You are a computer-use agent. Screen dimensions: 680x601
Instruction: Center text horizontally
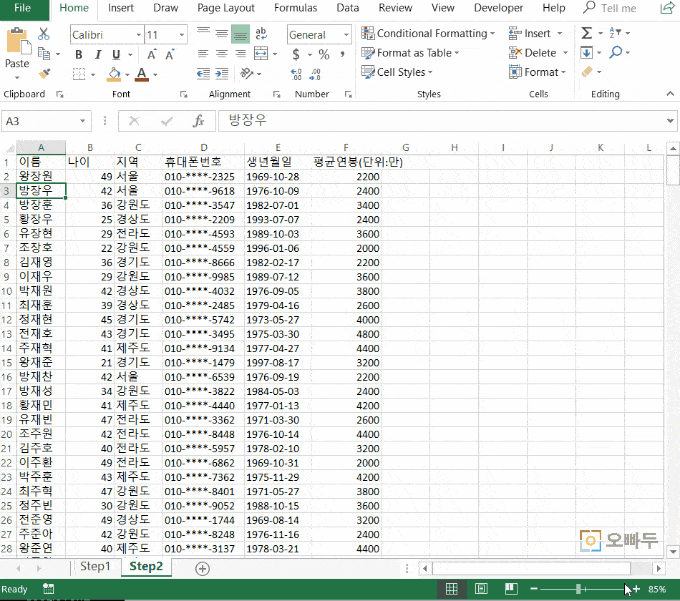(222, 53)
